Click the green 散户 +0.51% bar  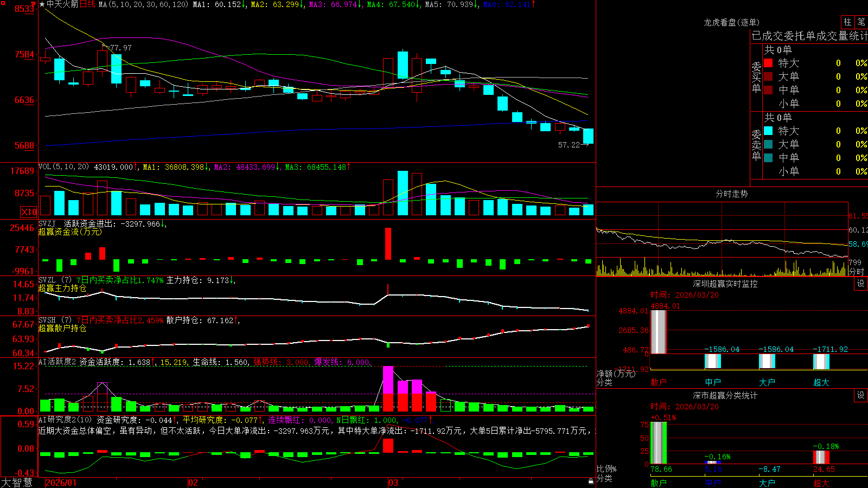658,442
